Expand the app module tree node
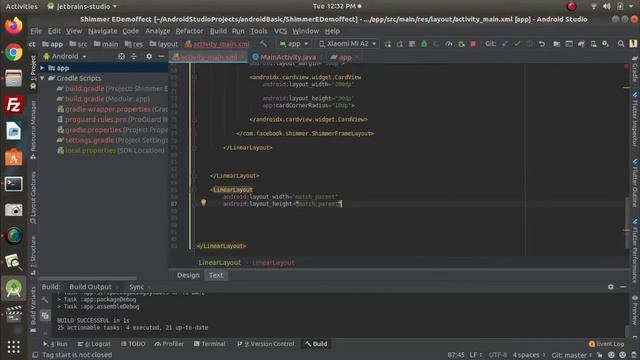Image resolution: width=640 pixels, height=360 pixels. coord(42,68)
